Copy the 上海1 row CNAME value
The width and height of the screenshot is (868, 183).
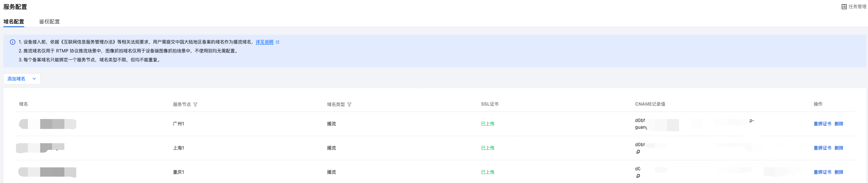(x=638, y=152)
